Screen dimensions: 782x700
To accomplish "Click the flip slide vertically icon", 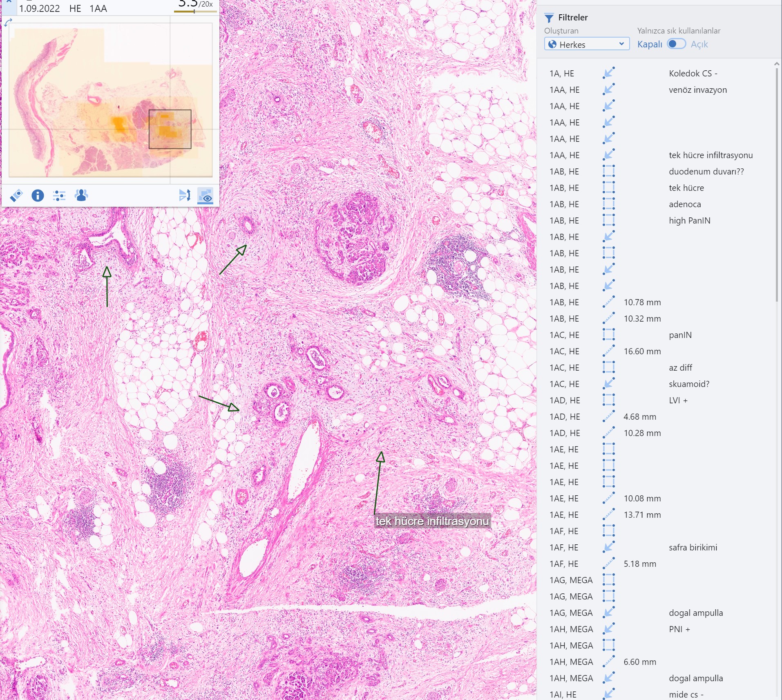I will click(x=185, y=196).
